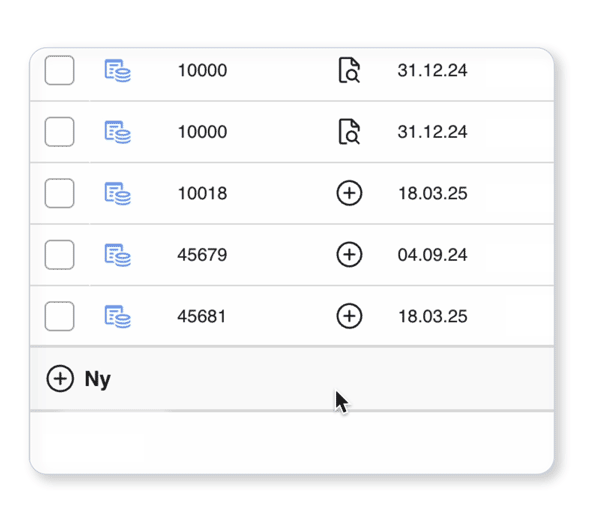Open entry number 10018
This screenshot has height=520, width=590.
click(202, 193)
